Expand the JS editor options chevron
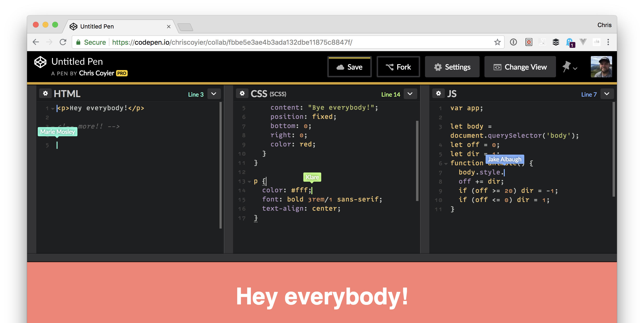Viewport: 644px width, 323px height. pos(607,94)
